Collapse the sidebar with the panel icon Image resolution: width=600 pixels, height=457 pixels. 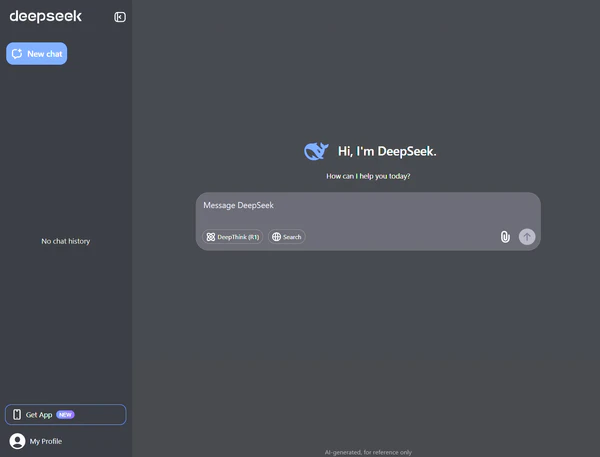pos(120,17)
